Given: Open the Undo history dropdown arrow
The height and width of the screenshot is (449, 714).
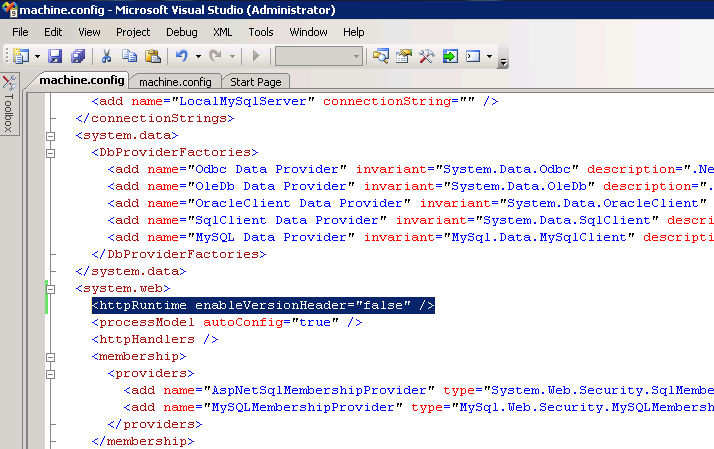Looking at the screenshot, I should [198, 56].
